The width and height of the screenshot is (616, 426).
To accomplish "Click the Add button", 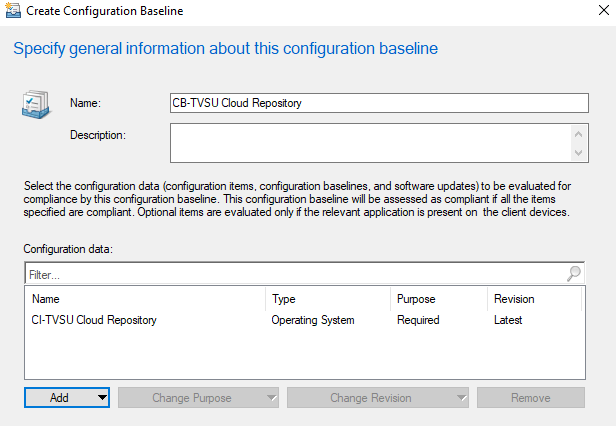I will coord(60,397).
